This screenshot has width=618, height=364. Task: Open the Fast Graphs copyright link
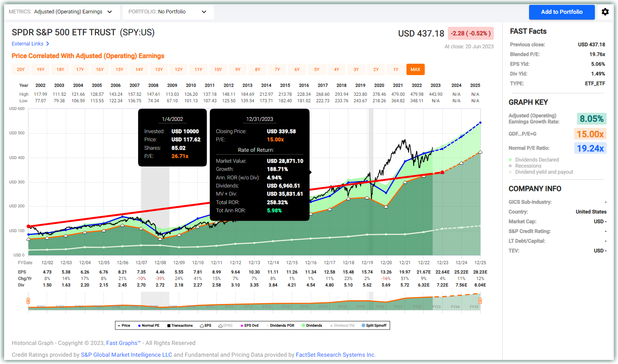[123, 343]
